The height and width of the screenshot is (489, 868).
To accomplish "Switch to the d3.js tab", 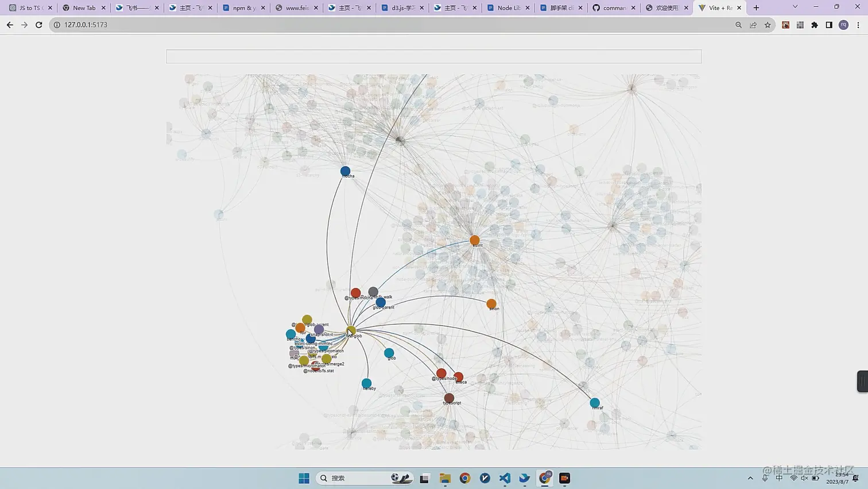I will 403,8.
